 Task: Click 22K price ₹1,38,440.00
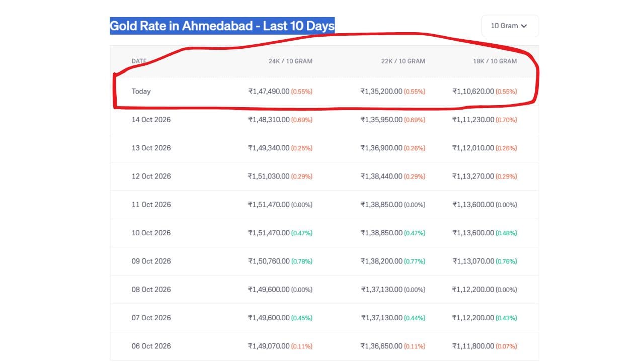pyautogui.click(x=381, y=176)
